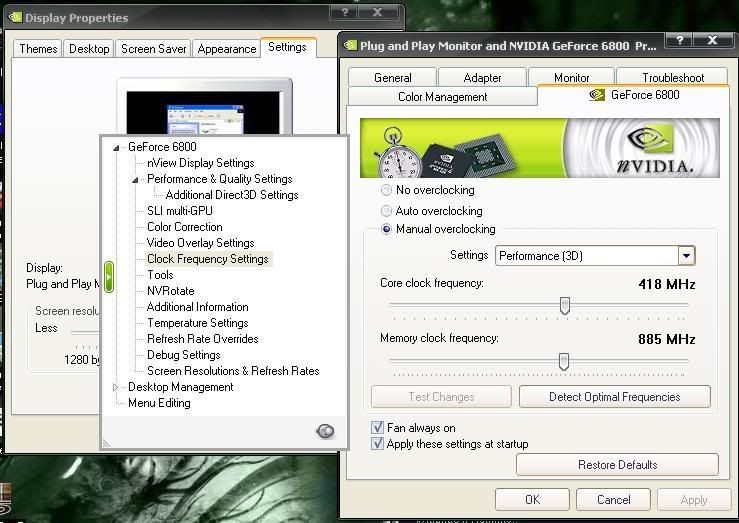Click the Test Changes button

click(x=441, y=397)
